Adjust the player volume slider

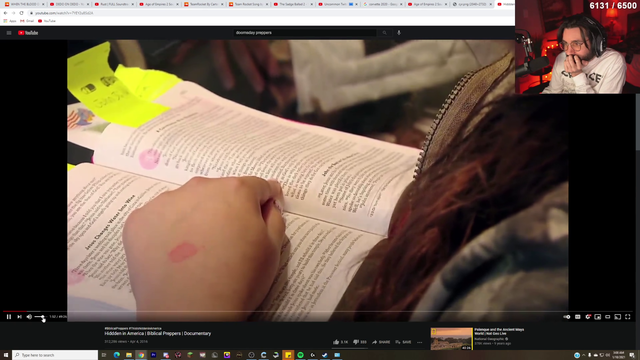(40, 317)
